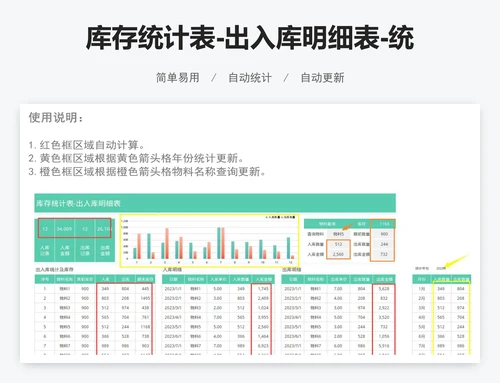Click instruction 1 about 红色框区域自动计算

(87, 145)
